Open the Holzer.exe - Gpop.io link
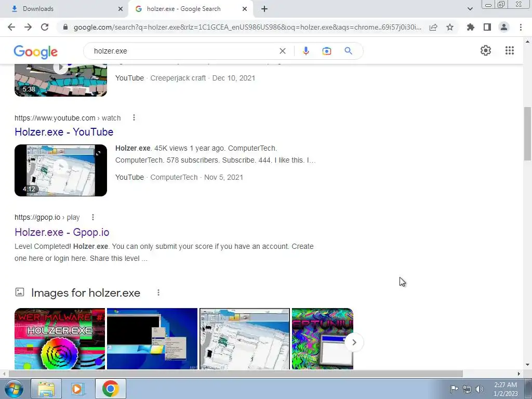Image resolution: width=532 pixels, height=399 pixels. (x=62, y=232)
